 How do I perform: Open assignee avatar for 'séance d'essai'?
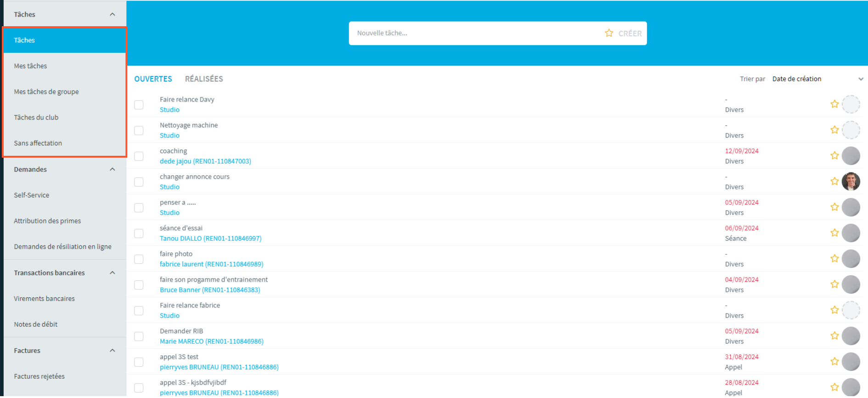(851, 233)
